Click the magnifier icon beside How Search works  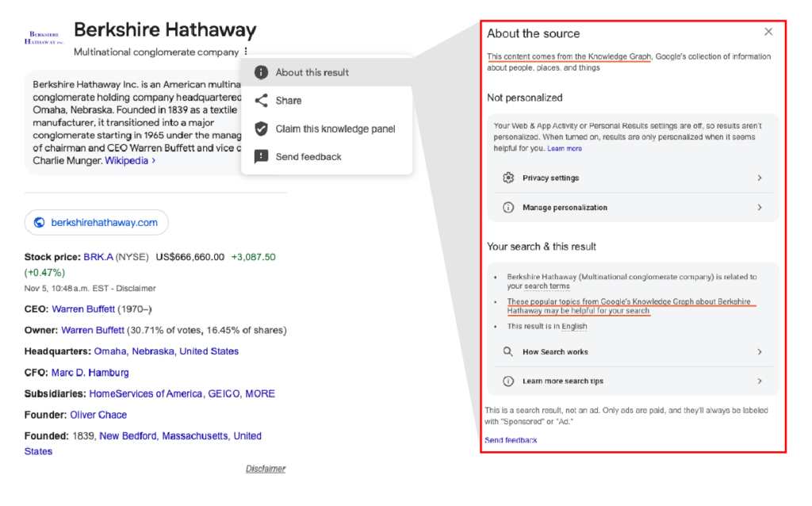[x=508, y=351]
